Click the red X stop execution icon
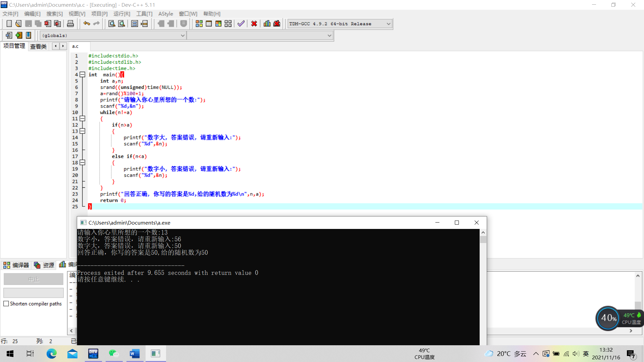This screenshot has height=362, width=644. (254, 24)
